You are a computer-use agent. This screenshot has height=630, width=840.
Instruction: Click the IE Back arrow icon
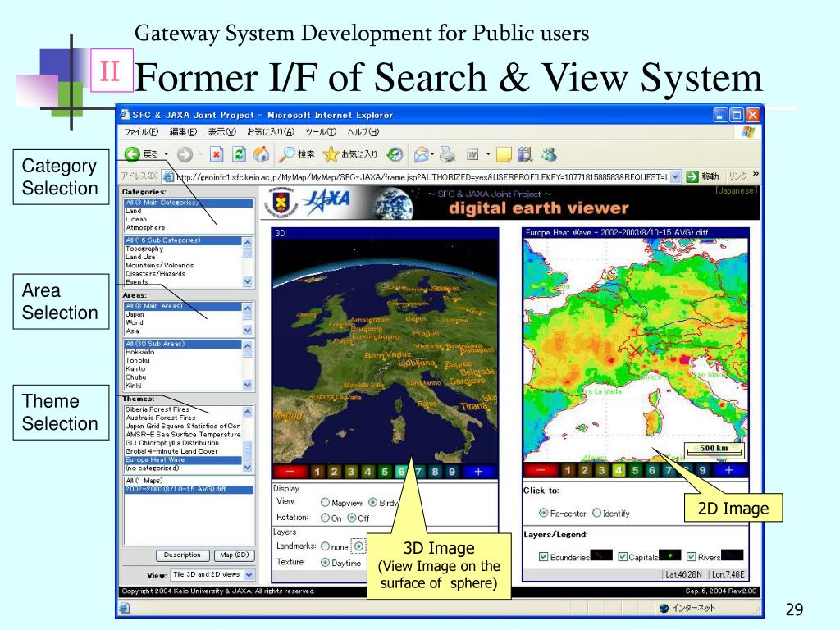point(132,154)
